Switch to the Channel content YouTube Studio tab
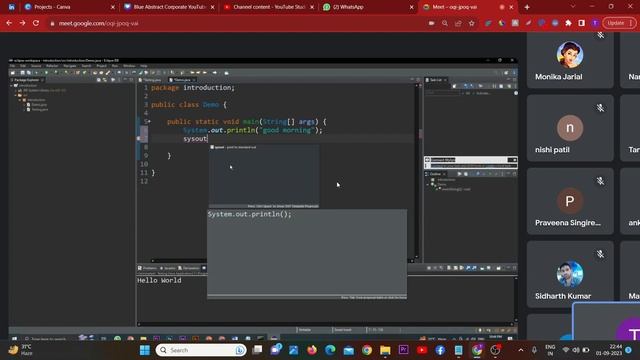 pos(269,7)
